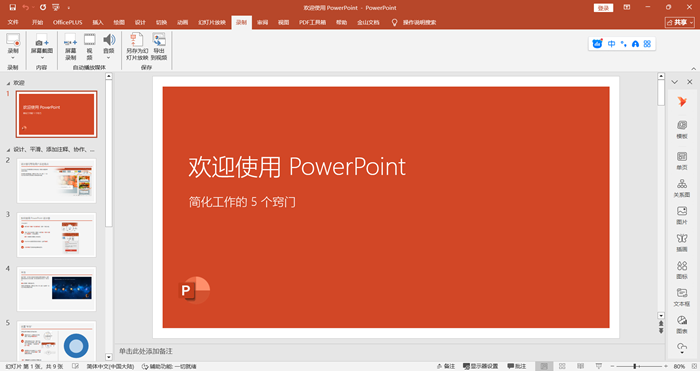
Task: Switch to Slide Sorter view icon
Action: tap(562, 366)
